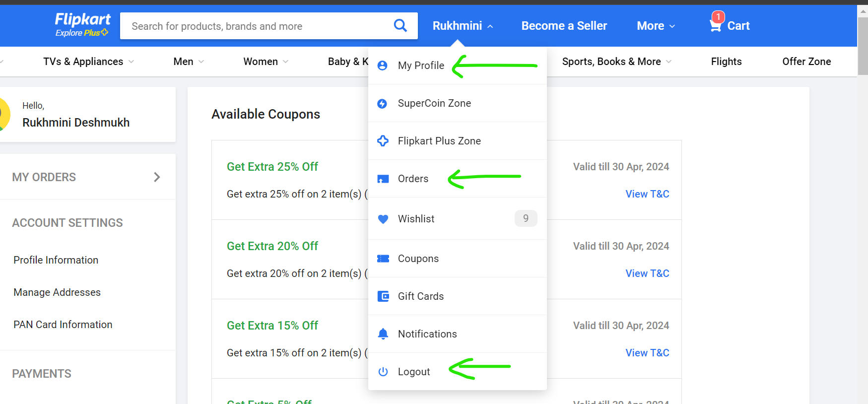Click the Rukhmini Deshmukh name text
Viewport: 868px width, 404px height.
coord(76,123)
